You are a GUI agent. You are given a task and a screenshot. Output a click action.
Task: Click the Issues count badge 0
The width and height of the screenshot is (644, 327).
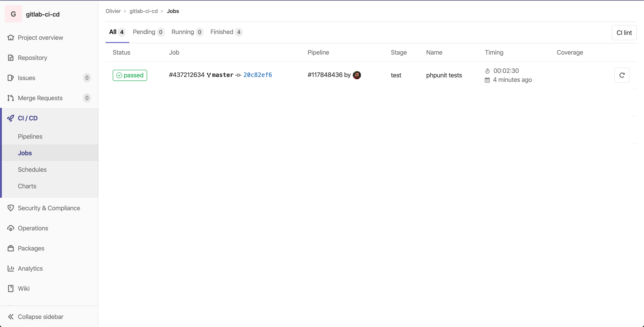pos(87,78)
